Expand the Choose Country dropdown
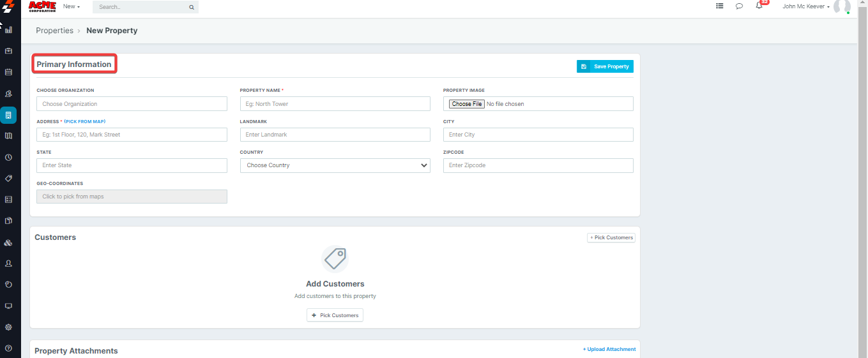The image size is (868, 358). [x=335, y=165]
